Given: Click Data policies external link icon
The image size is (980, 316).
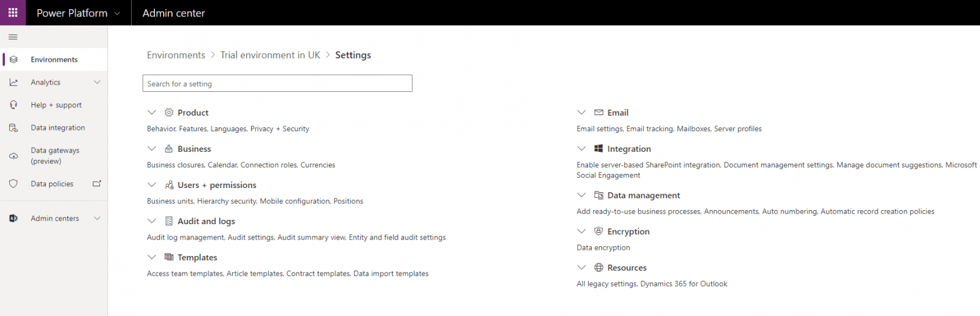Looking at the screenshot, I should [97, 184].
